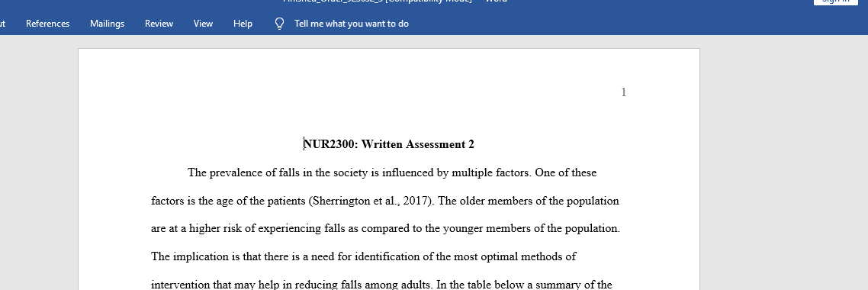
Task: Click the words 'One of these'
Action: [565, 172]
